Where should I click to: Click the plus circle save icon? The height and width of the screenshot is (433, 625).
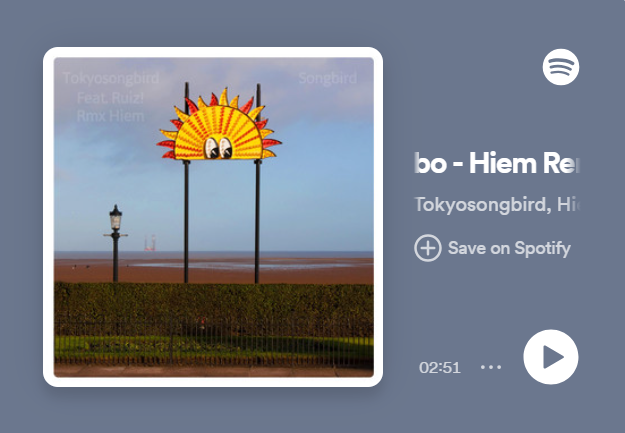pyautogui.click(x=428, y=248)
